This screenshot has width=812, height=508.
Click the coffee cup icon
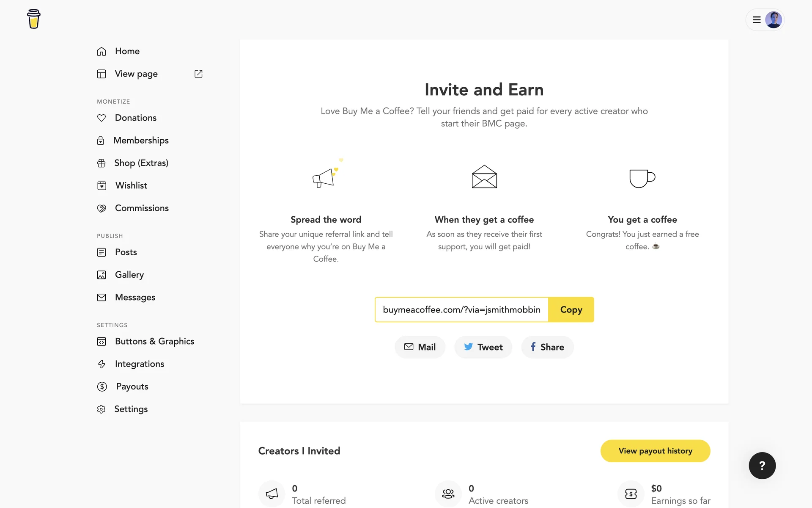(x=642, y=178)
